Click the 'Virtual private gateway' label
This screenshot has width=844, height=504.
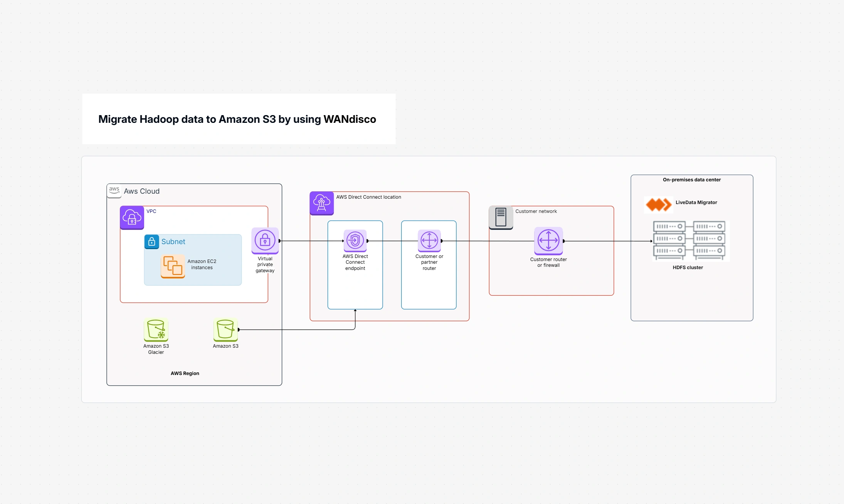tap(265, 265)
